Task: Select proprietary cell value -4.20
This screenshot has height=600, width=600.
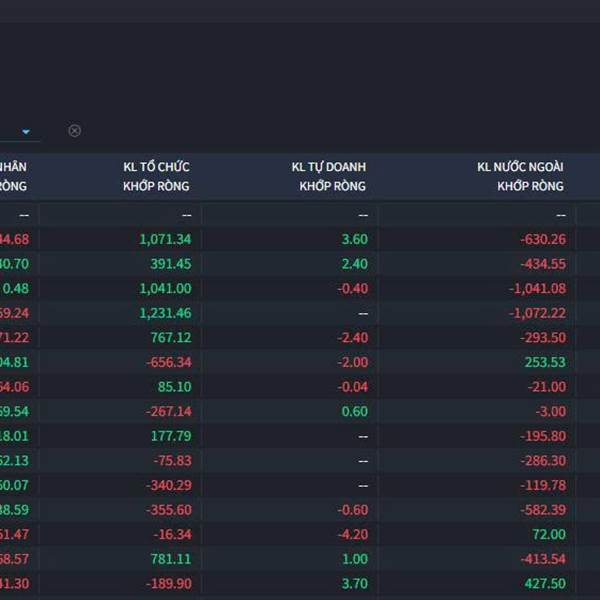Action: (353, 534)
